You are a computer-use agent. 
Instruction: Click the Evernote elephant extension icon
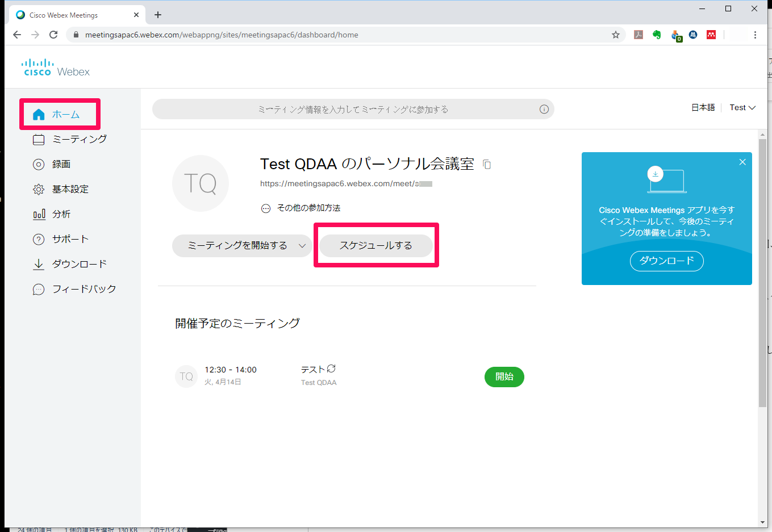click(657, 35)
